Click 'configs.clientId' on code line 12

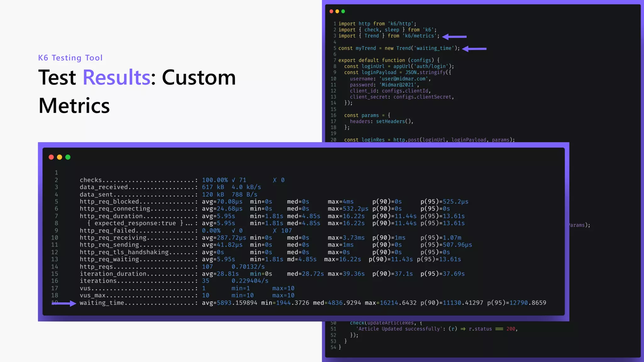click(405, 91)
